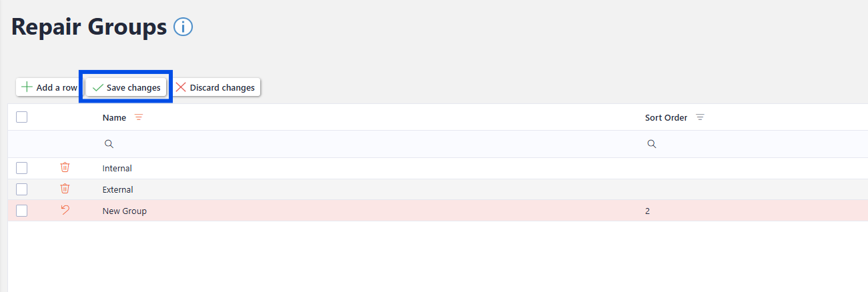Viewport: 868px width, 292px height.
Task: Open the Sort Order column filter icon
Action: click(700, 117)
